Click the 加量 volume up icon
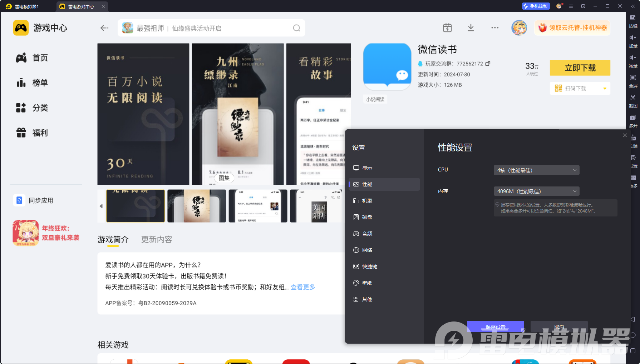 633,38
